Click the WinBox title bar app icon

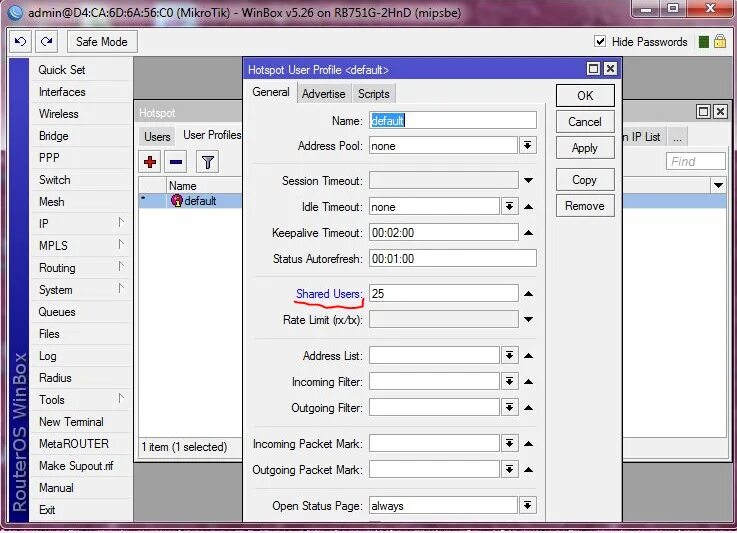15,12
